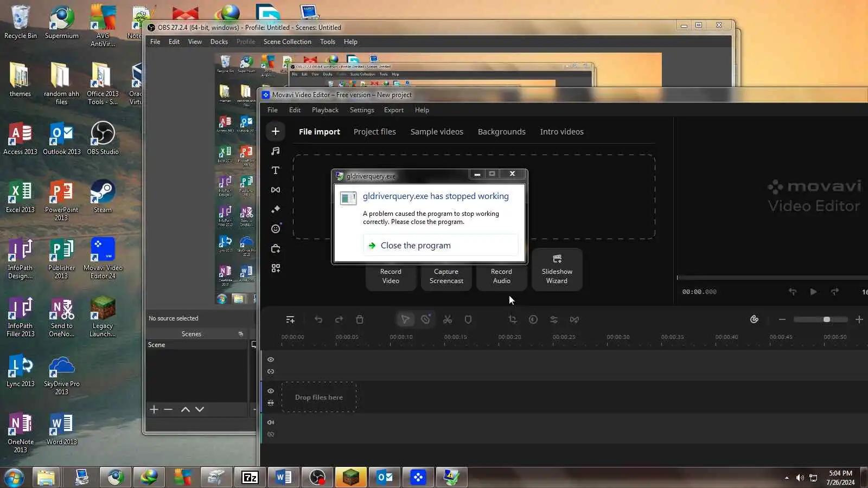This screenshot has height=488, width=868.
Task: Toggle the link icon of the top timeline track
Action: pos(271,371)
